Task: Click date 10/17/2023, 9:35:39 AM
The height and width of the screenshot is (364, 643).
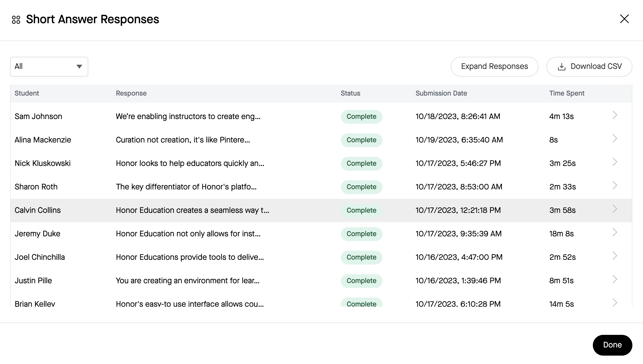Action: pyautogui.click(x=458, y=234)
